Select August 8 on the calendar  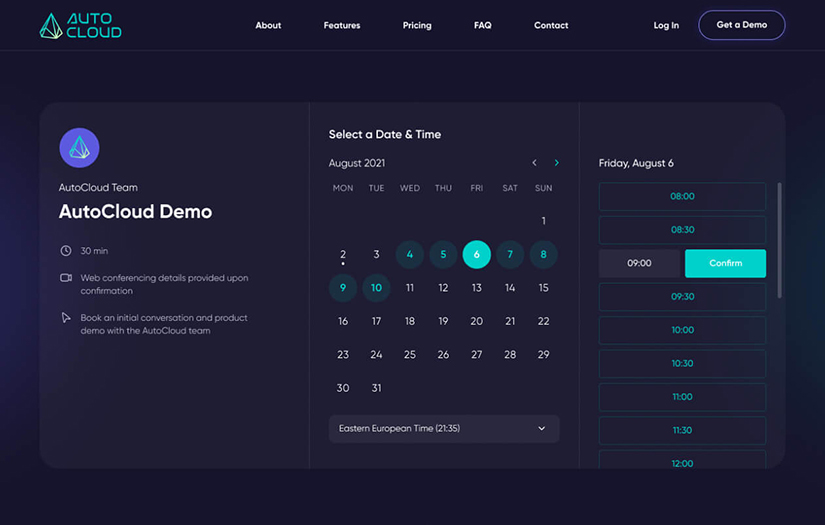coord(544,255)
